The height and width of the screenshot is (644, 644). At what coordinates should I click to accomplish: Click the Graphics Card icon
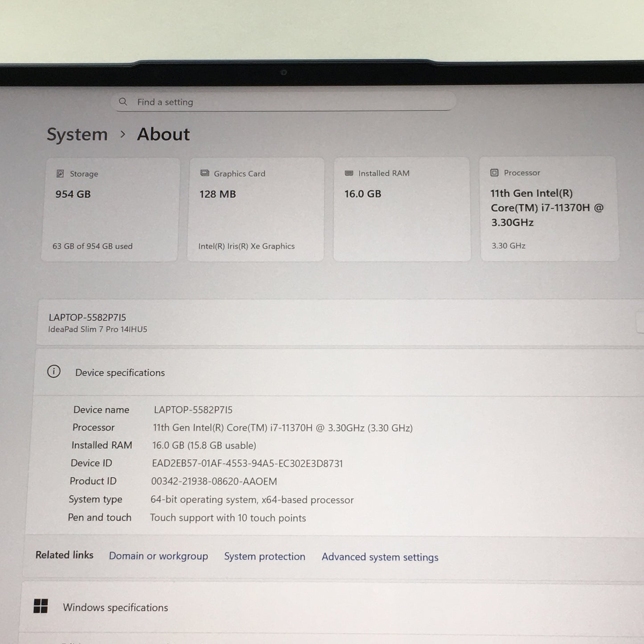tap(205, 173)
